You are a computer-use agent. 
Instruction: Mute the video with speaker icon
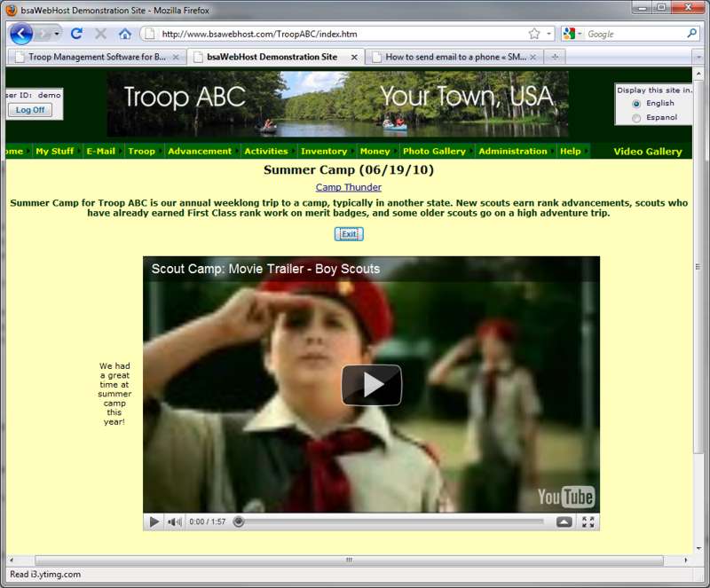pos(174,521)
